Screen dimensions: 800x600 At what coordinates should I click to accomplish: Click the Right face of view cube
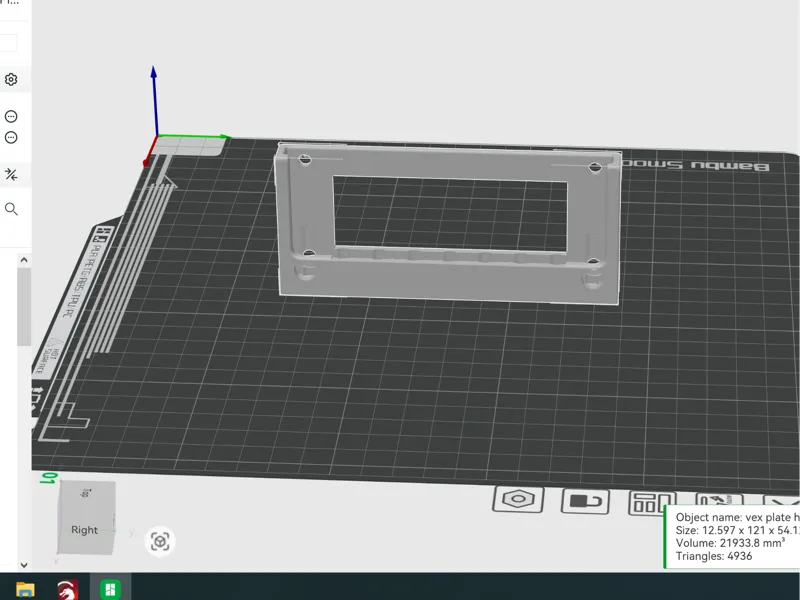pyautogui.click(x=85, y=530)
